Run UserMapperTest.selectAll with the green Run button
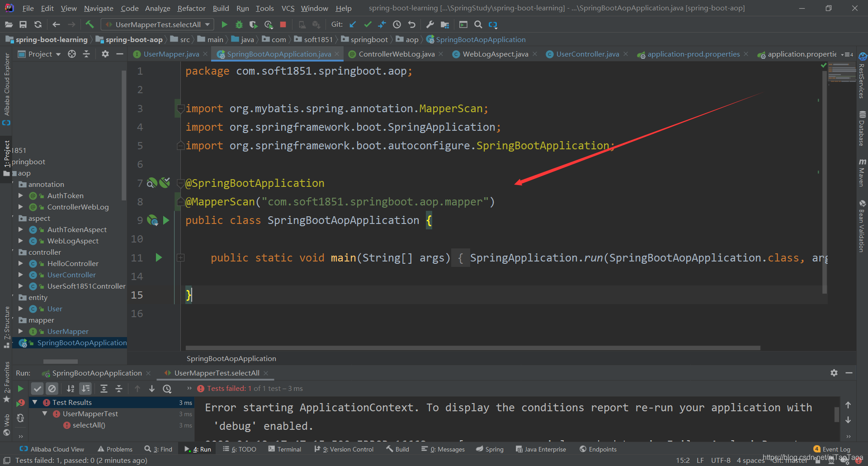Image resolution: width=868 pixels, height=466 pixels. click(224, 24)
